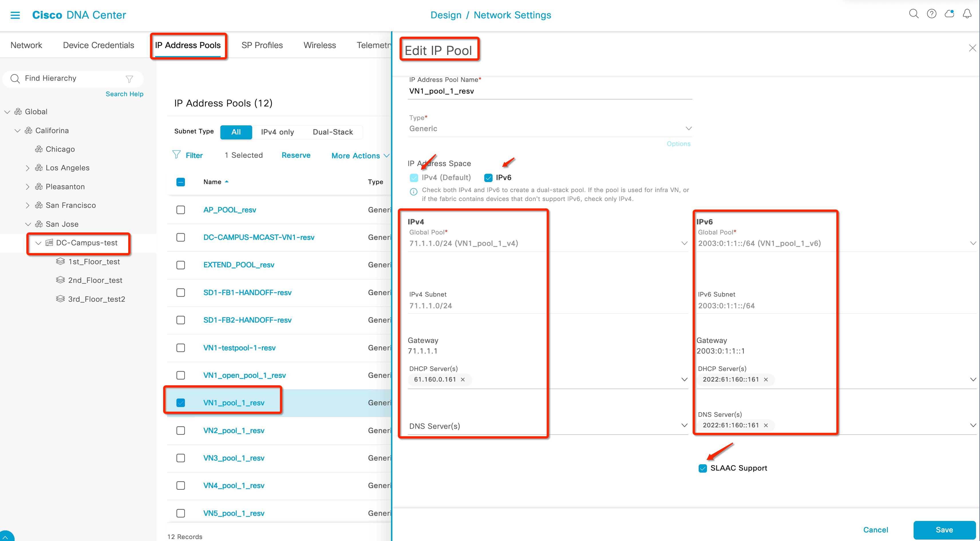Check the VN2_pool_1_resv row checkbox
This screenshot has width=980, height=541.
click(180, 430)
